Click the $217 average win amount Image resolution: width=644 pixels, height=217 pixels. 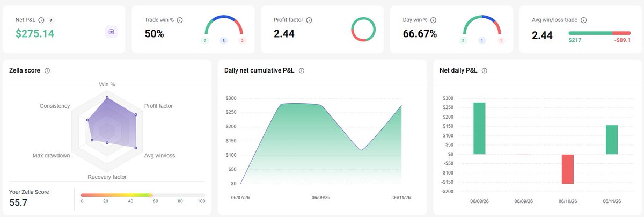[x=575, y=41]
